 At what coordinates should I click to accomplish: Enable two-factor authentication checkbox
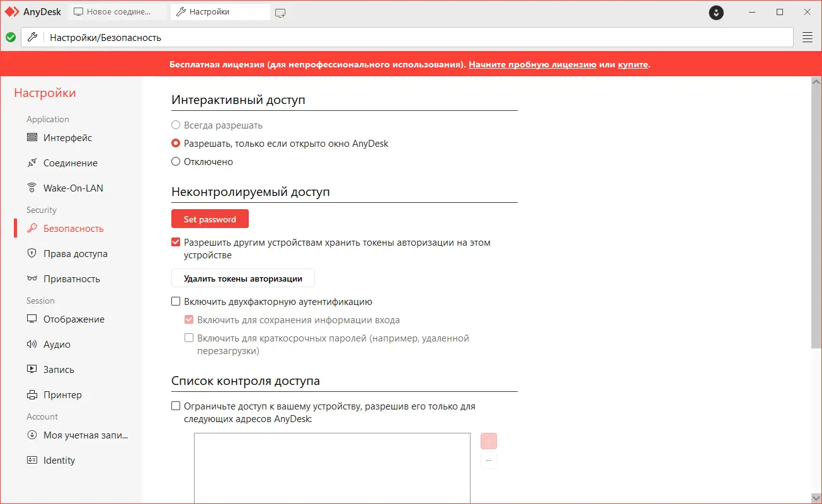(x=176, y=302)
